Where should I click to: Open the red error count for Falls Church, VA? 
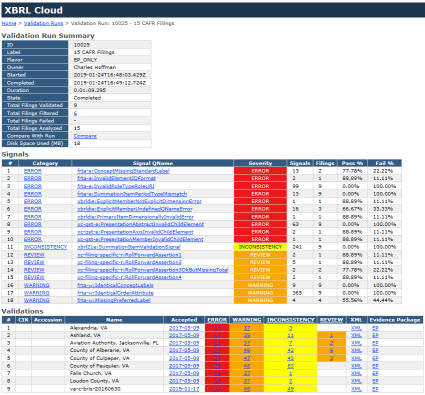pos(217,373)
